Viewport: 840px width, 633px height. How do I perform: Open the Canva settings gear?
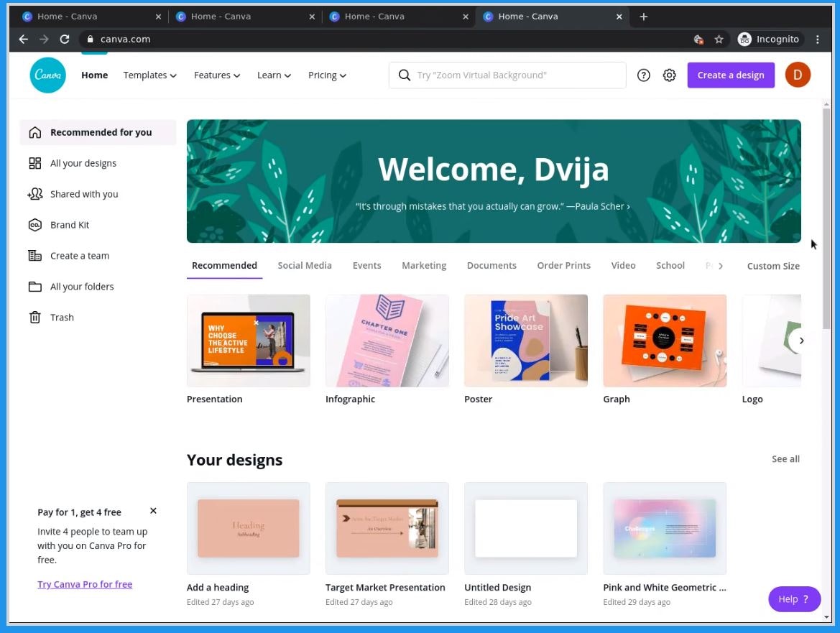pos(669,75)
